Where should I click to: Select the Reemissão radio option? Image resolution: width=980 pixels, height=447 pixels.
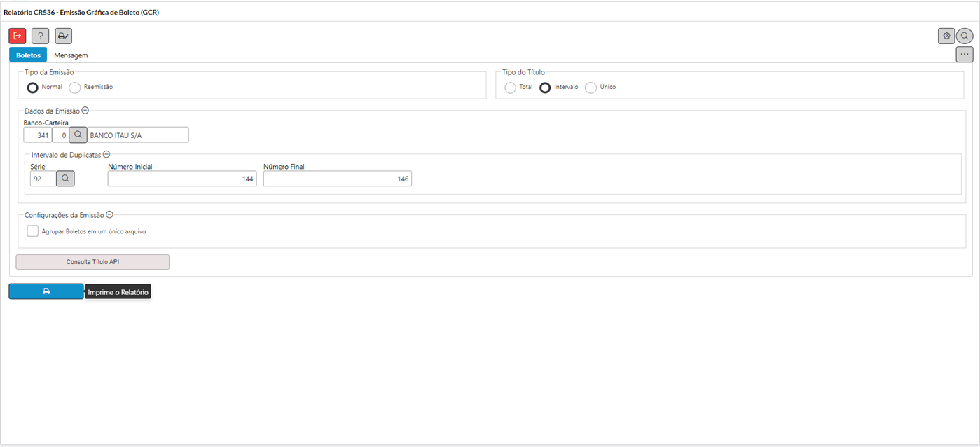click(x=75, y=88)
